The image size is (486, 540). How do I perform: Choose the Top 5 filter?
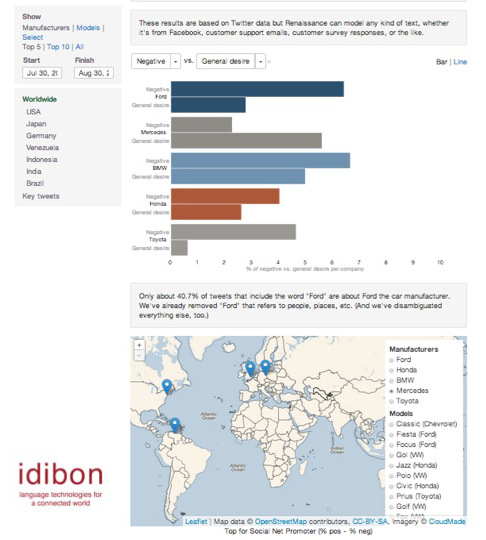pos(31,47)
